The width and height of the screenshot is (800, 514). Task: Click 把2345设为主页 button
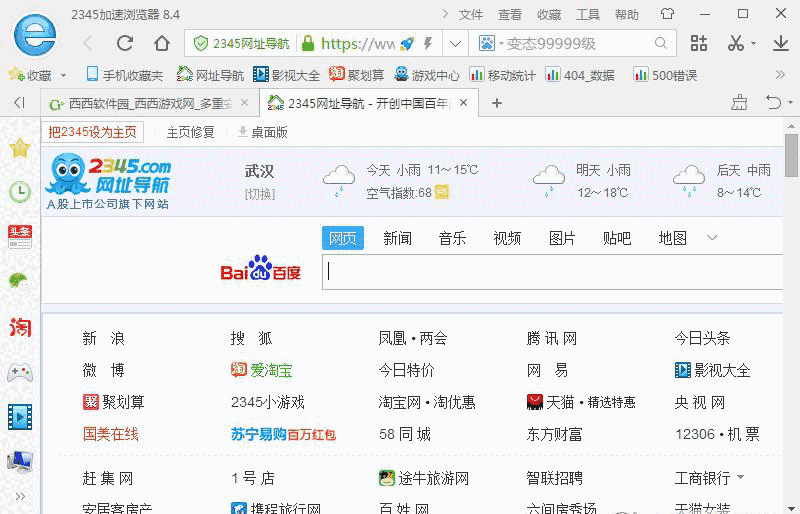point(93,132)
